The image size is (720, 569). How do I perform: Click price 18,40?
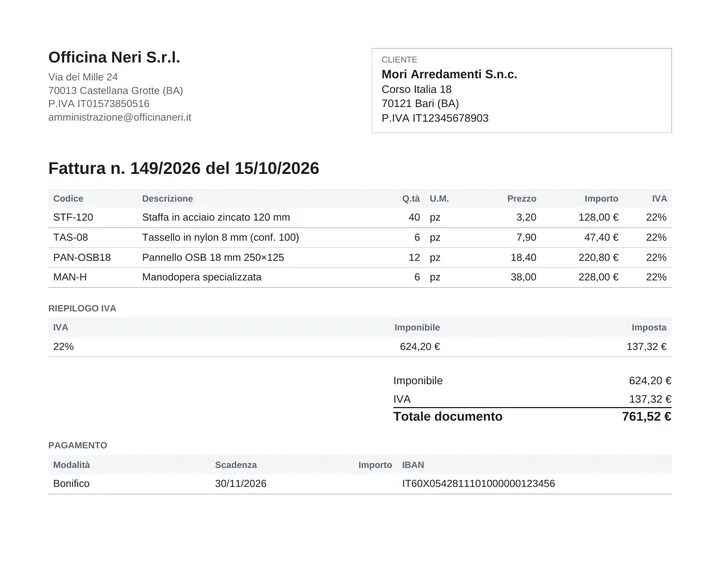(x=523, y=257)
